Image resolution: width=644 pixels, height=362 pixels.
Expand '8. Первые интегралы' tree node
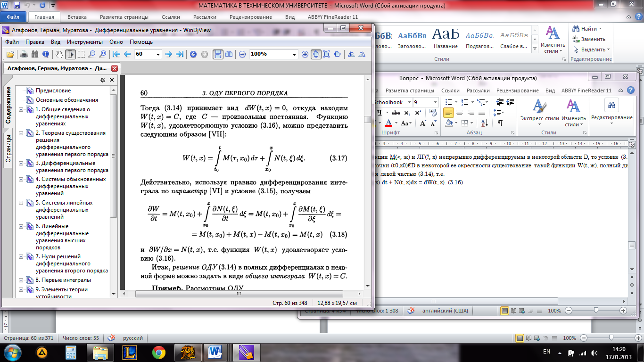pos(21,280)
